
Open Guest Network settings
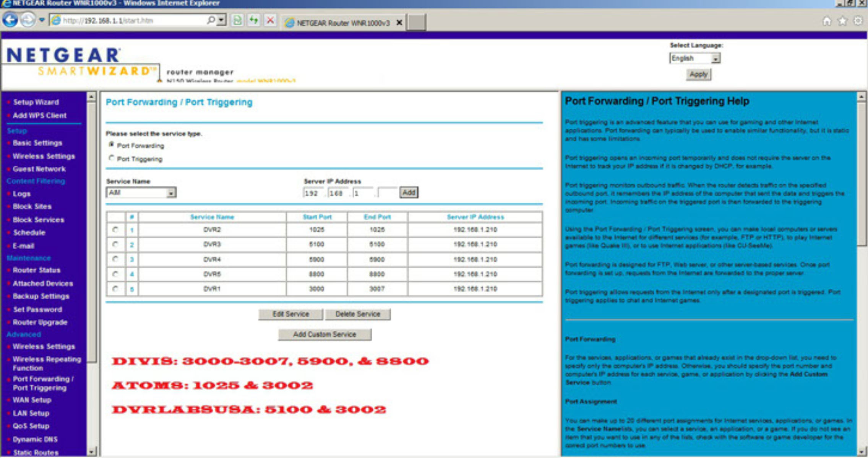39,169
